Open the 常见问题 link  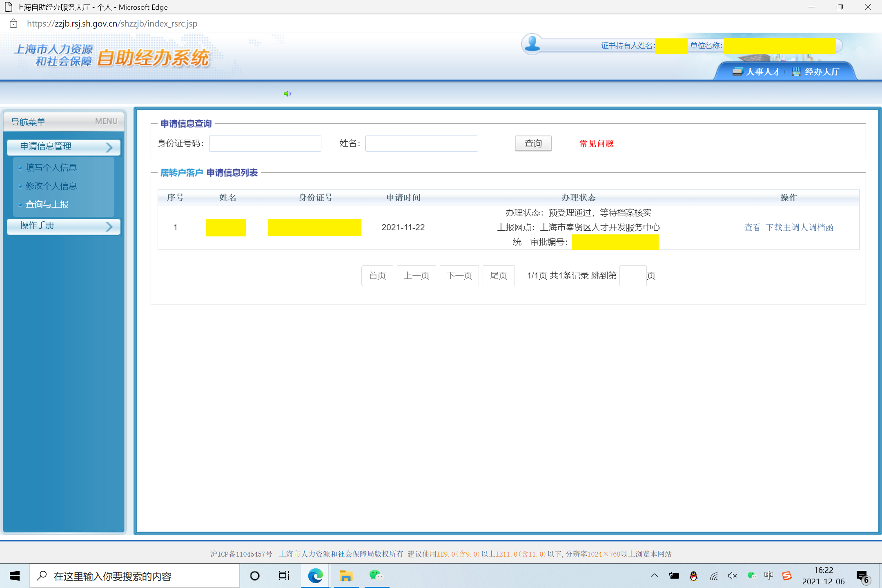click(x=597, y=144)
